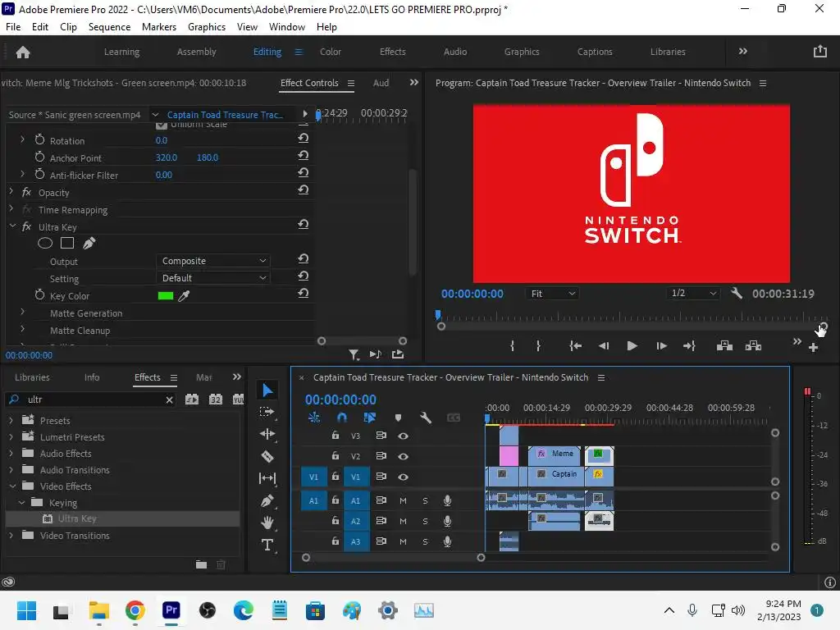
Task: Open timeline display settings wrench
Action: coord(426,418)
